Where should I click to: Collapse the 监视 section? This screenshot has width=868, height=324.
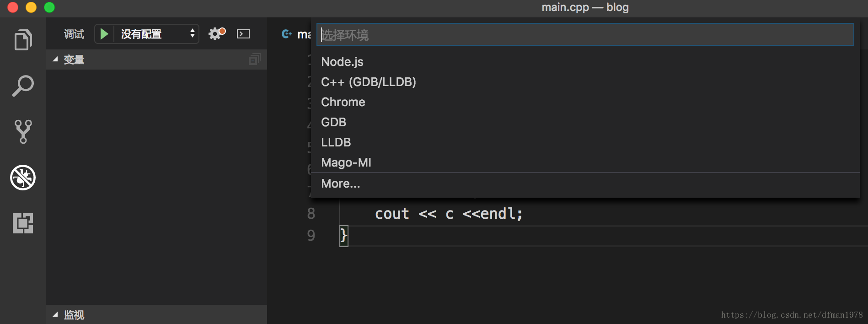156,314
